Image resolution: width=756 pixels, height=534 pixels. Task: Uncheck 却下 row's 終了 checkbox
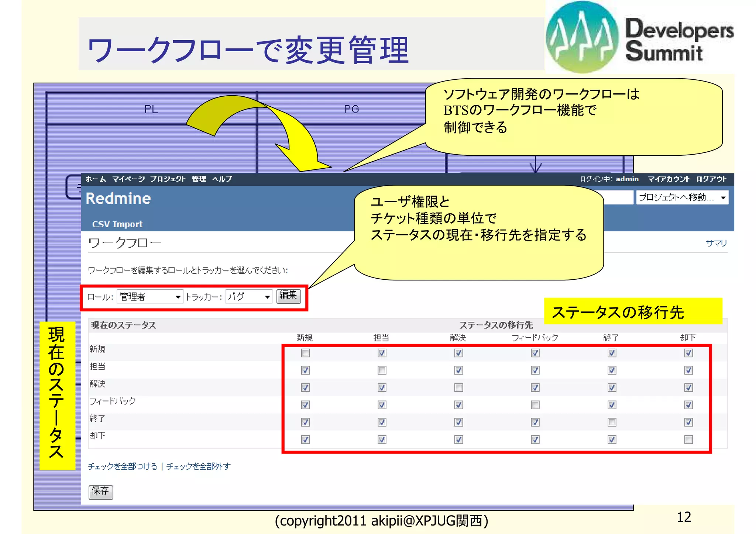point(612,440)
